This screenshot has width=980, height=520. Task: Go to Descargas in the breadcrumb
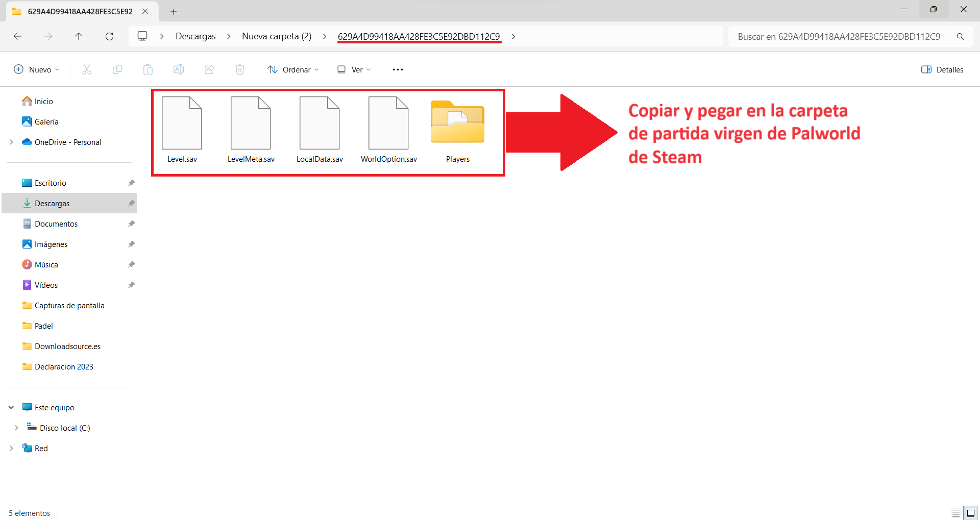(x=195, y=36)
